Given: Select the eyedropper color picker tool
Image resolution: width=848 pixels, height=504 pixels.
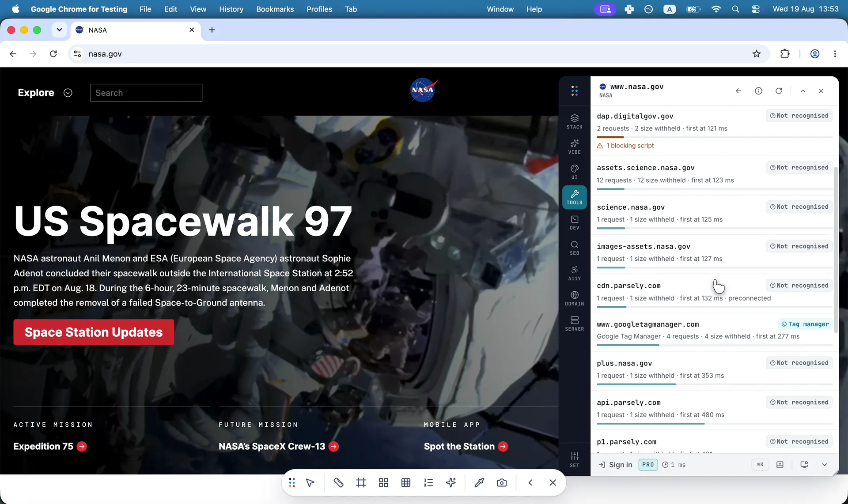Looking at the screenshot, I should point(479,483).
